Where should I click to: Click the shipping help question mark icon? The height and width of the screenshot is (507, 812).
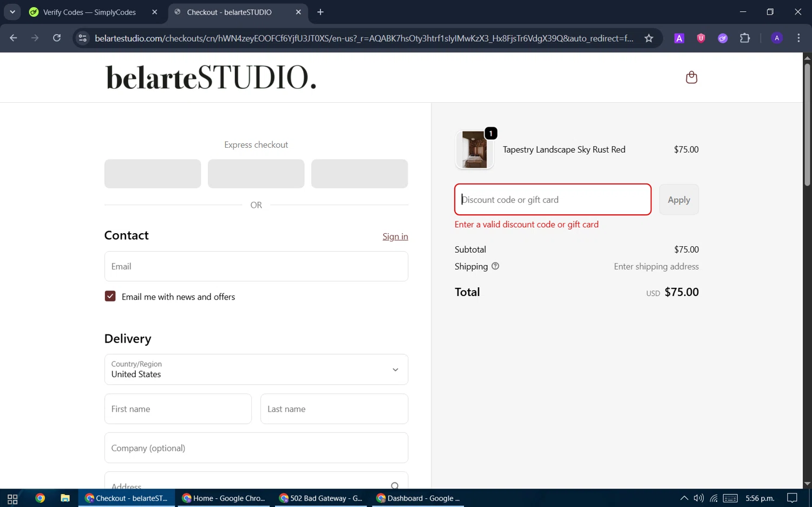[x=495, y=266]
